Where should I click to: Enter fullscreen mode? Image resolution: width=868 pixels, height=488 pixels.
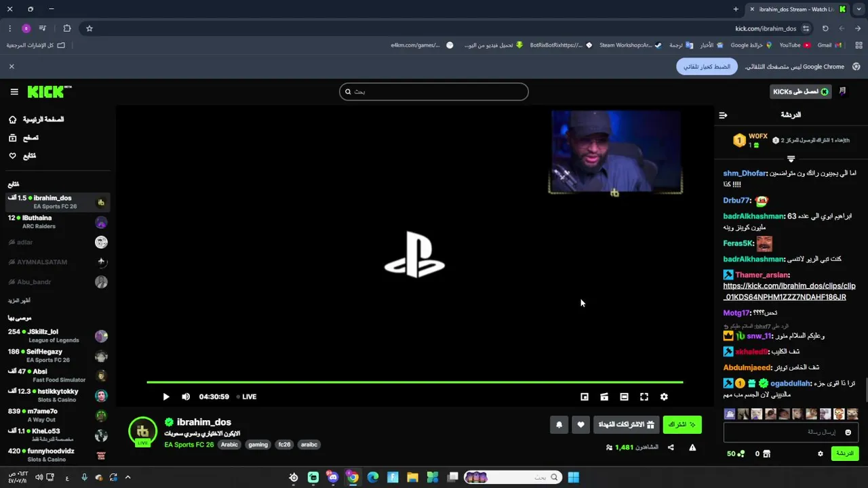pyautogui.click(x=644, y=396)
